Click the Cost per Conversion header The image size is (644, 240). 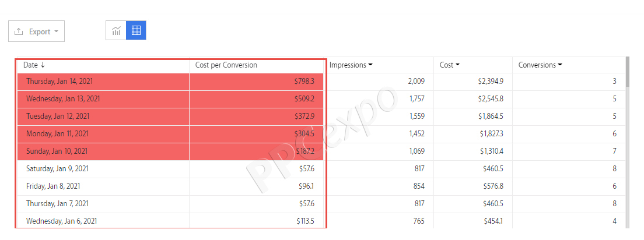click(x=226, y=65)
